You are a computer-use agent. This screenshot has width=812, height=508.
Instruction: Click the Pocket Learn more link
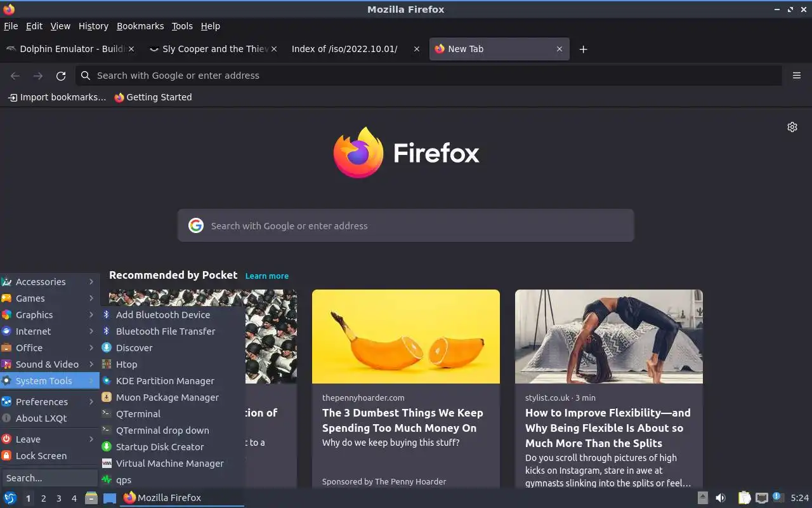[x=267, y=276]
